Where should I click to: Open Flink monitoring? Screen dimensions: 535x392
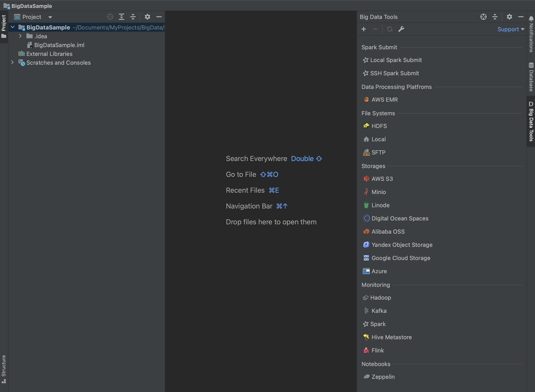point(378,350)
